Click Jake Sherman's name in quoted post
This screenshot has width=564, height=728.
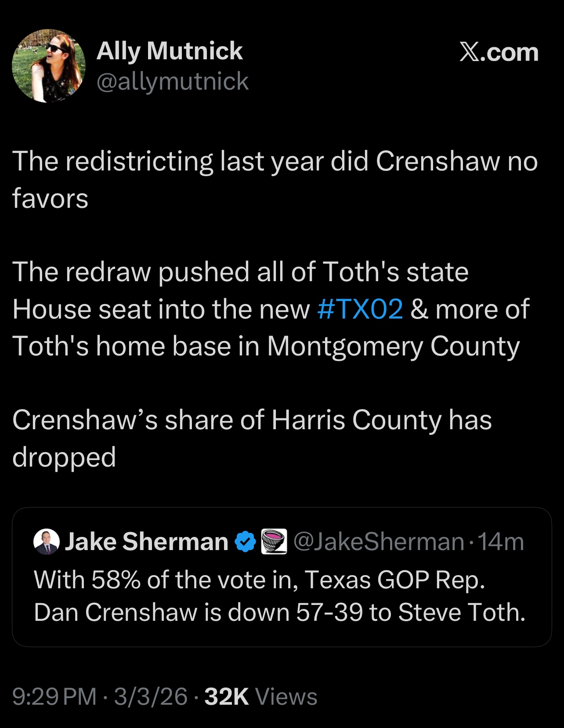[146, 542]
